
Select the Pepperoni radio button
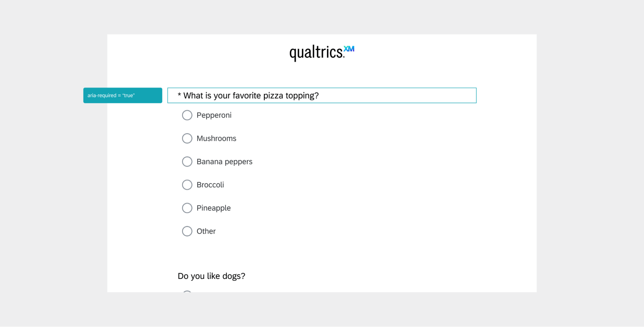point(187,115)
